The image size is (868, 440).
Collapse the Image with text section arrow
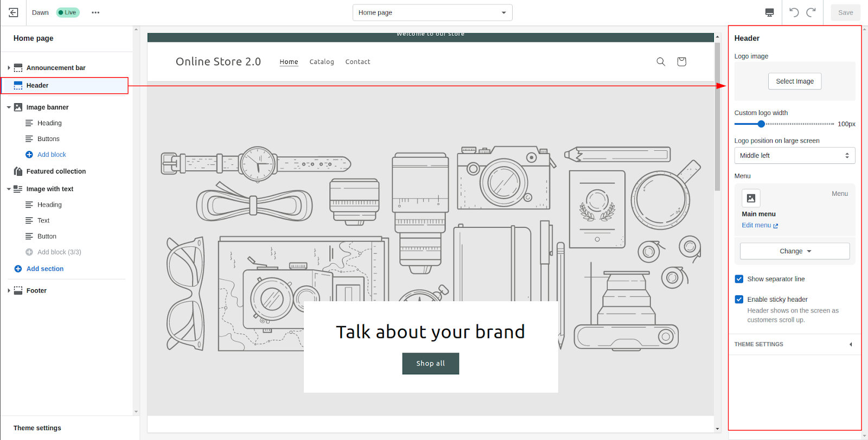pos(9,189)
